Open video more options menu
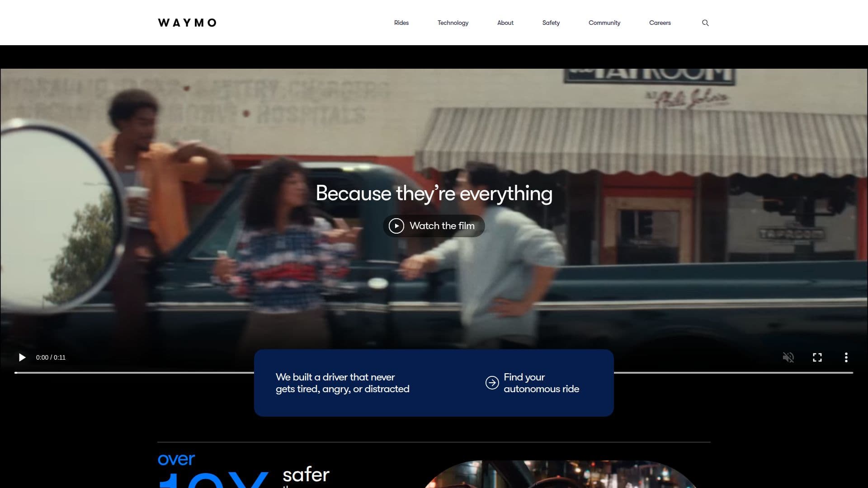The image size is (868, 488). (x=846, y=357)
